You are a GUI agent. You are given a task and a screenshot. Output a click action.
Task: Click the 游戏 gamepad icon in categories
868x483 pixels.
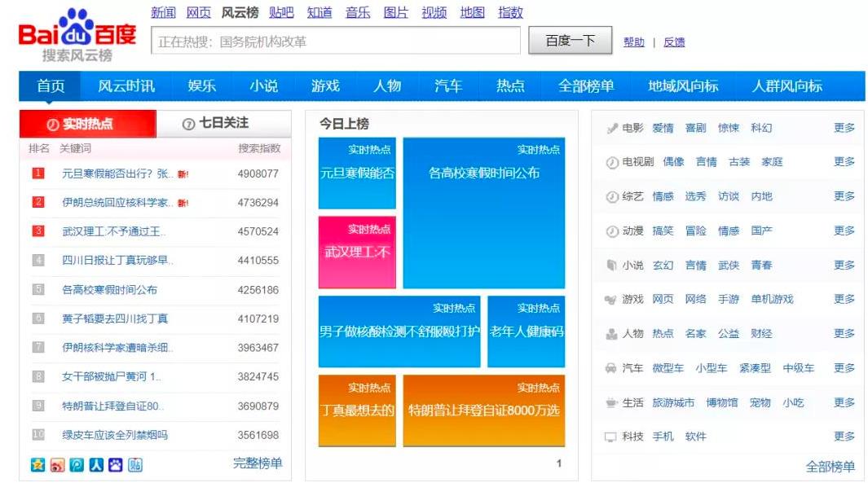[610, 300]
